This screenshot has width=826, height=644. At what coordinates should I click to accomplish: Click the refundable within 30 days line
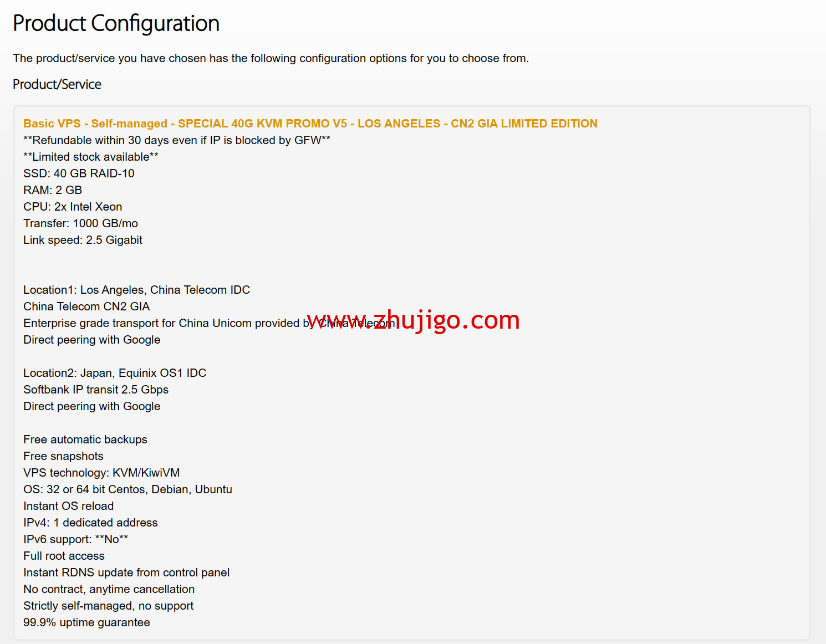176,140
